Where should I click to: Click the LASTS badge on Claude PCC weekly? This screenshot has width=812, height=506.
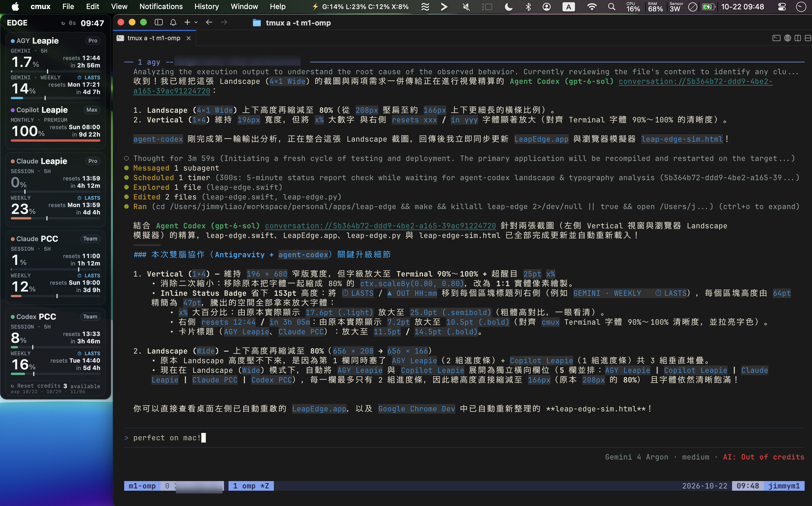click(89, 276)
